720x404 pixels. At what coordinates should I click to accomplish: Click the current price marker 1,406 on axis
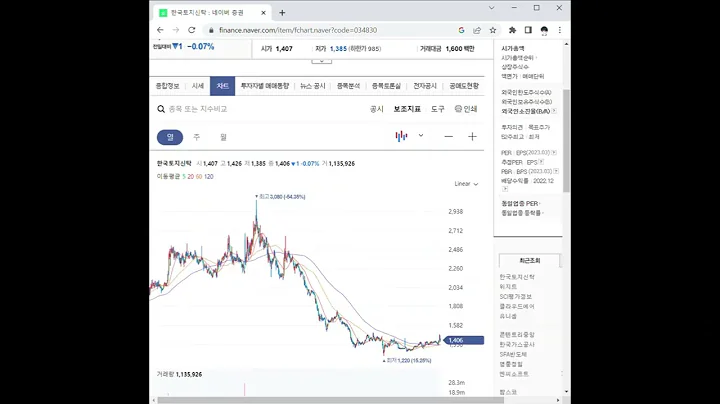click(x=464, y=340)
